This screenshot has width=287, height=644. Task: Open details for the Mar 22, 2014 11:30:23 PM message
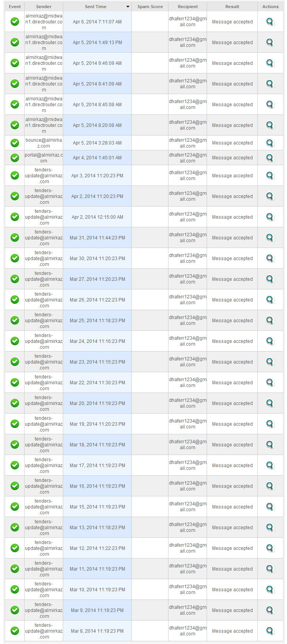click(x=270, y=383)
